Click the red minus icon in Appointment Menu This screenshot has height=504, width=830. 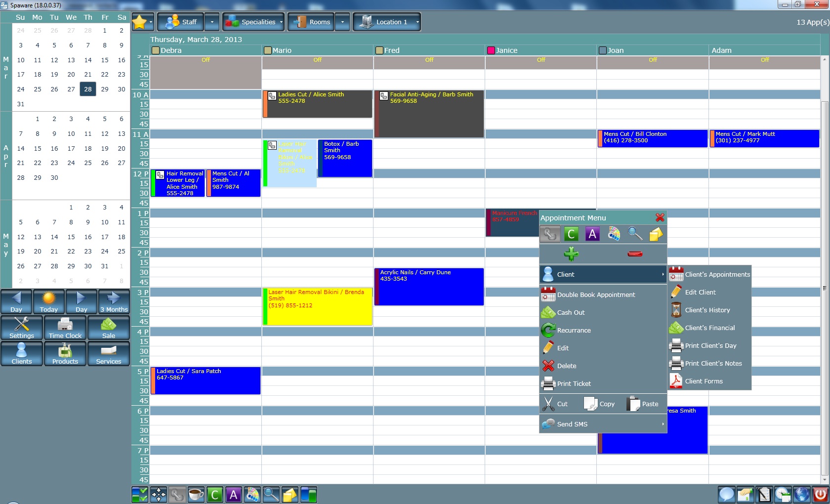click(635, 254)
